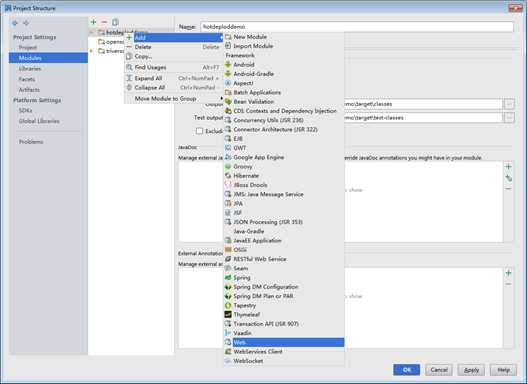Choose Collapse All in context menu

point(174,88)
